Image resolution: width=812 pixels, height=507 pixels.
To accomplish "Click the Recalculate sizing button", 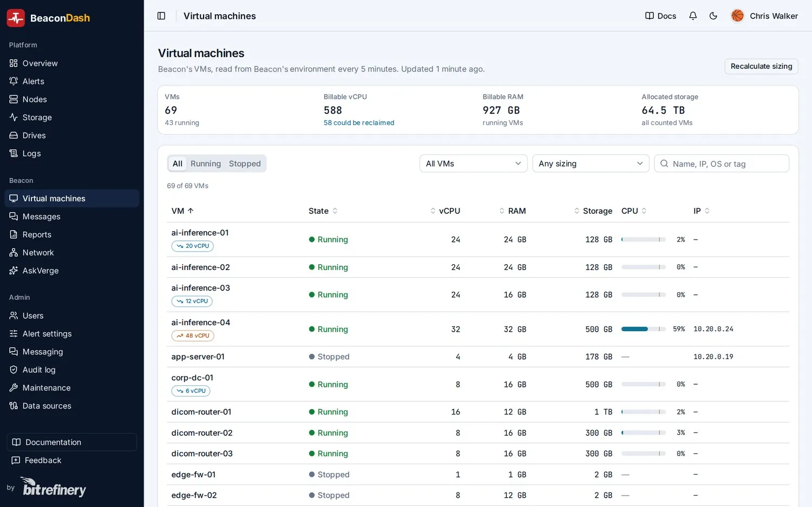I will [761, 66].
